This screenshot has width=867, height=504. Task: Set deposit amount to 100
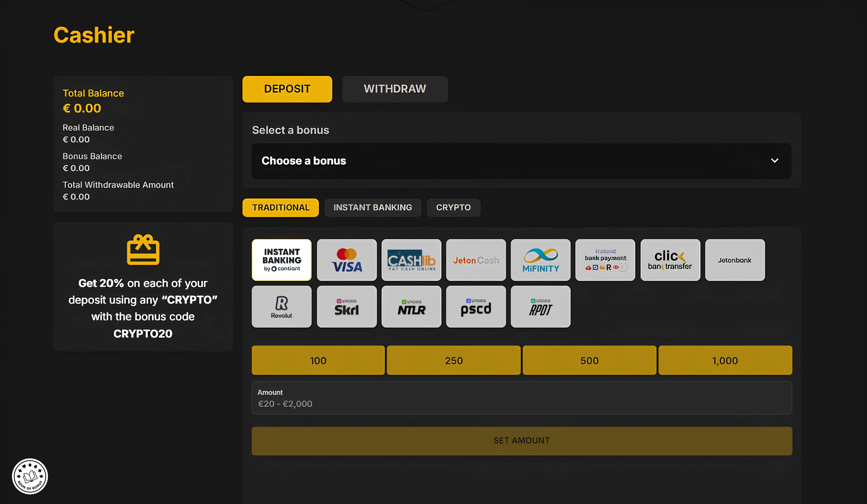318,360
